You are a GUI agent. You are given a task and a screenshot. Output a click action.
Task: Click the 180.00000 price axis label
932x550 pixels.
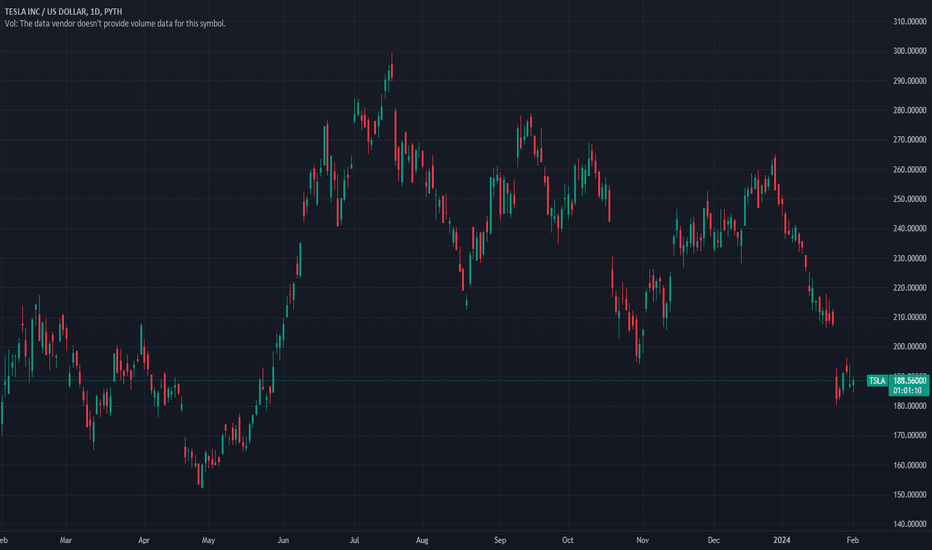(909, 406)
